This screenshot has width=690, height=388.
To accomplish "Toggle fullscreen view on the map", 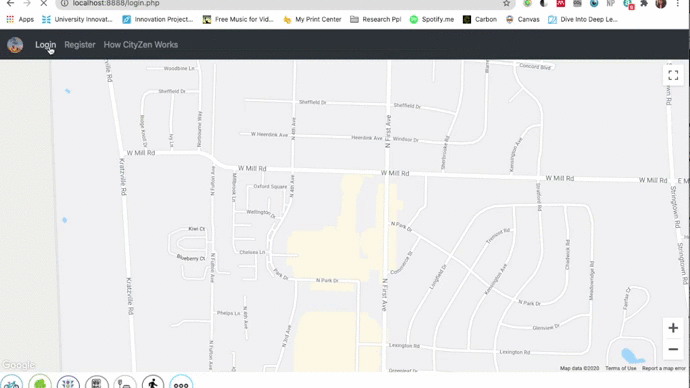I will [x=673, y=75].
